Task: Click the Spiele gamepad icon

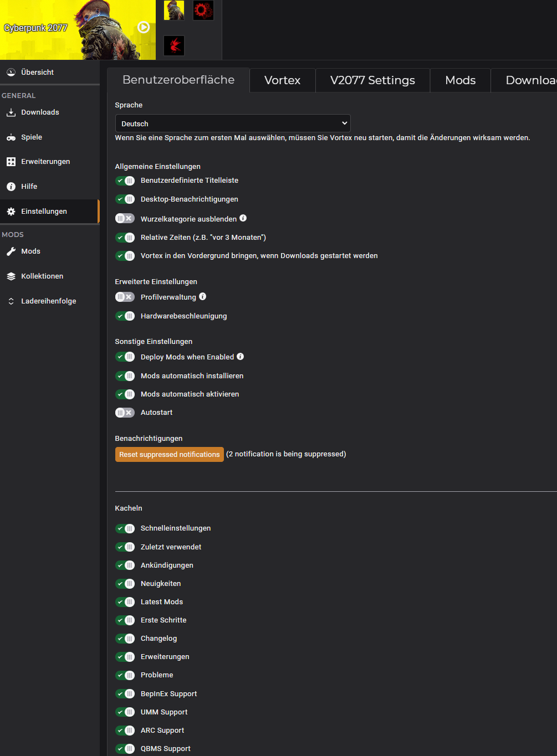Action: [11, 137]
